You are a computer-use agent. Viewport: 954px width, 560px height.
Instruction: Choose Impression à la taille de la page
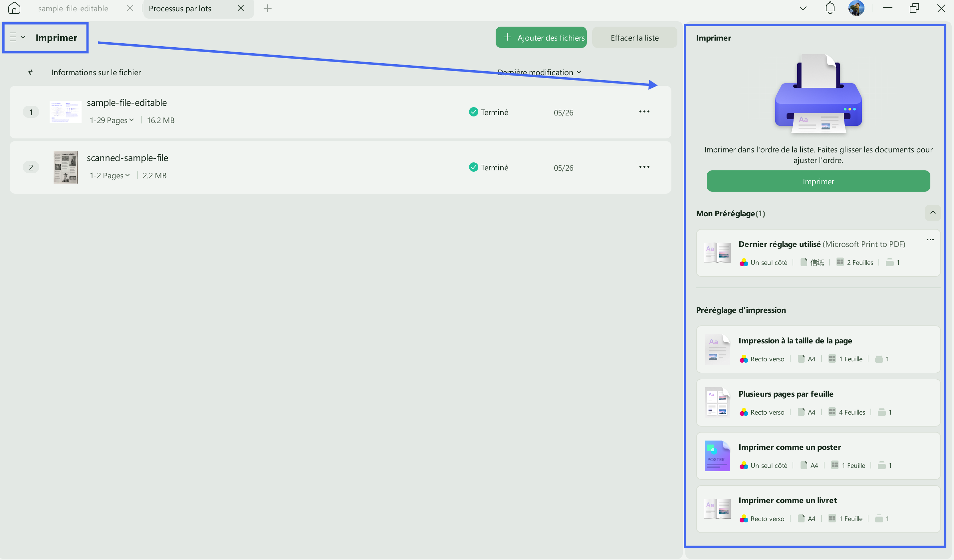coord(818,350)
